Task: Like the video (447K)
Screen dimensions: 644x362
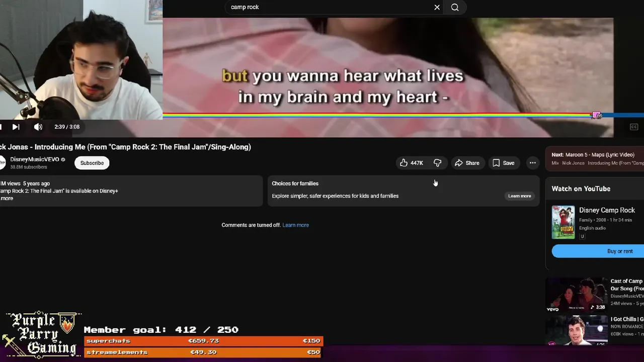Action: 412,163
